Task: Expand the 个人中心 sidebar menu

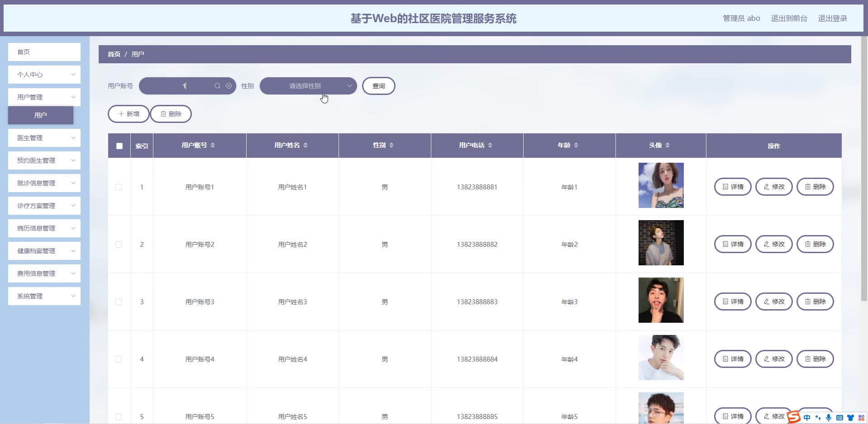Action: [44, 75]
